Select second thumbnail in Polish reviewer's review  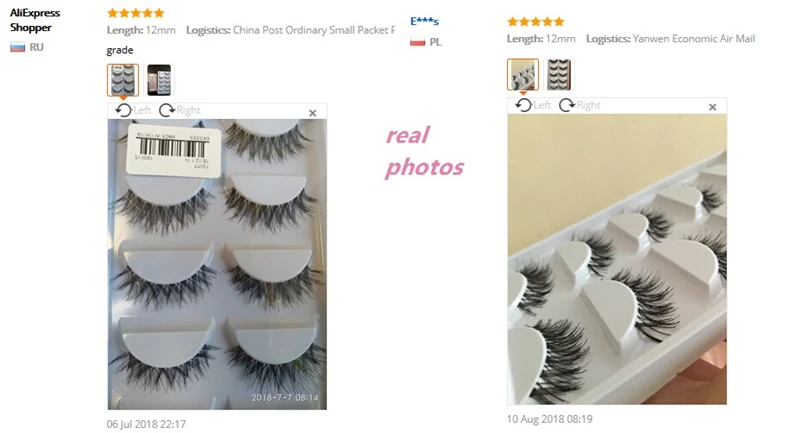coord(559,74)
